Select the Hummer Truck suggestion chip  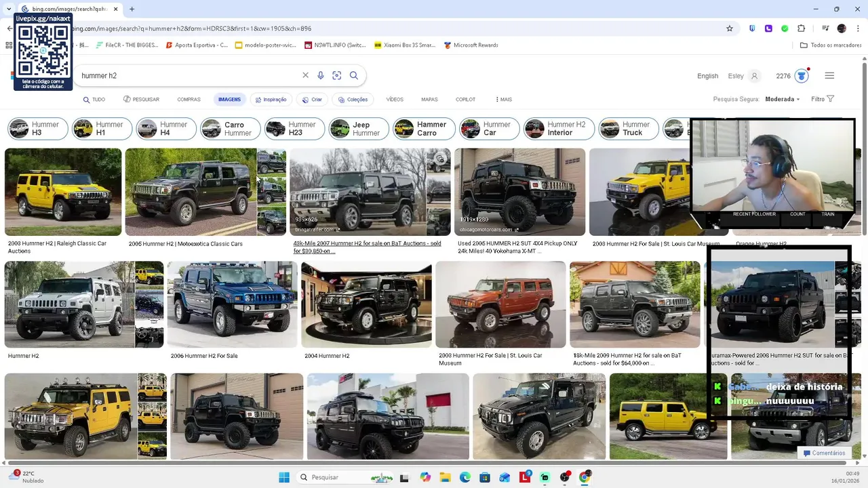point(629,129)
